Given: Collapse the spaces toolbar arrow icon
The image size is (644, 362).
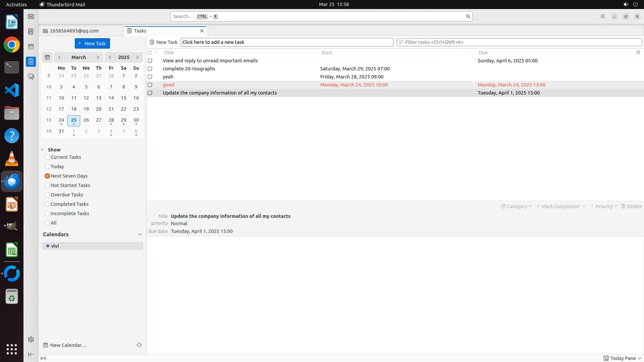Looking at the screenshot, I should click(31, 354).
